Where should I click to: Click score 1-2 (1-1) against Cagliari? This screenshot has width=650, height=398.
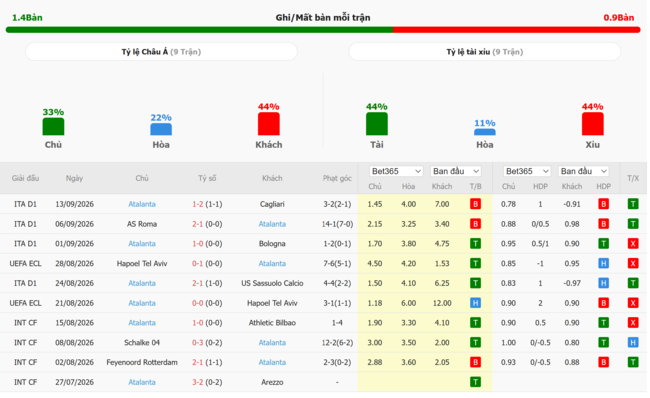tap(207, 204)
